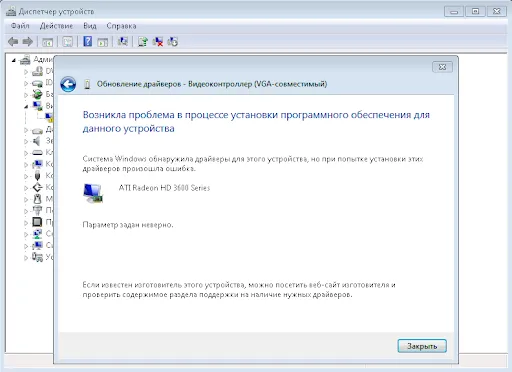The width and height of the screenshot is (512, 372).
Task: Expand the batteries category arrow
Action: (x=26, y=95)
